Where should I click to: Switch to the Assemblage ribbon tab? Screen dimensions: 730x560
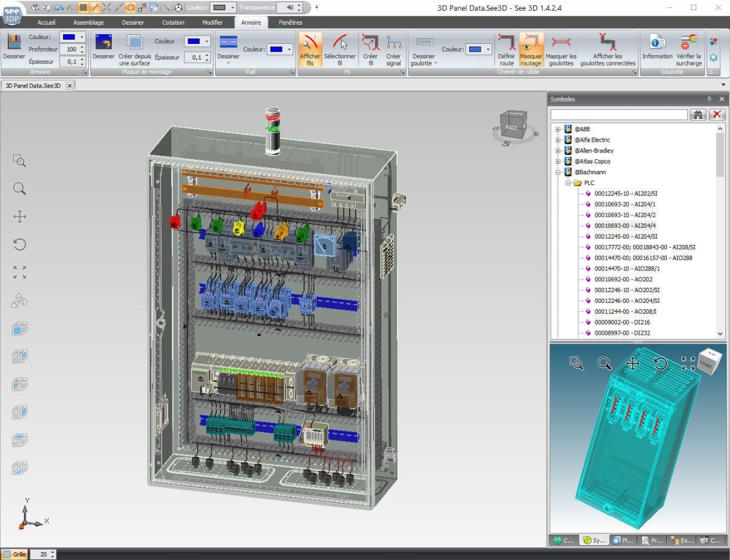click(x=88, y=22)
